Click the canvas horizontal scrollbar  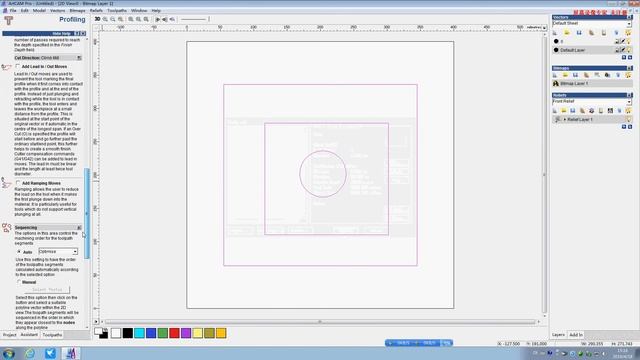point(320,322)
